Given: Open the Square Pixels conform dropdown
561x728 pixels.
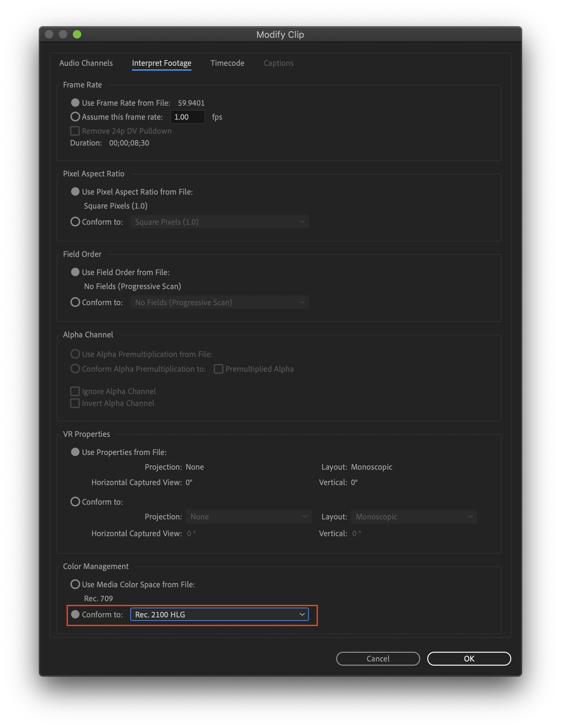Looking at the screenshot, I should pos(219,222).
